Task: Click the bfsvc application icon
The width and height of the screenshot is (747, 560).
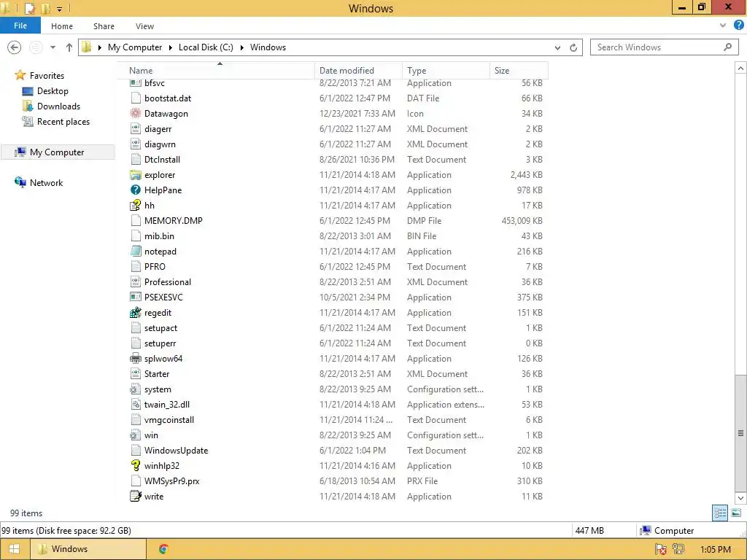Action: coord(136,83)
